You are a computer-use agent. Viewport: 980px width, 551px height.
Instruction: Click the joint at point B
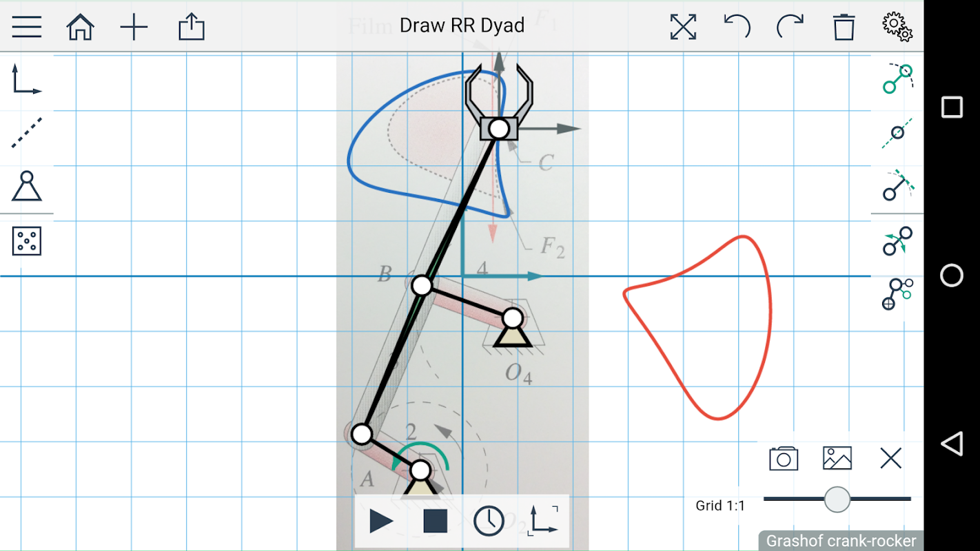click(x=422, y=284)
